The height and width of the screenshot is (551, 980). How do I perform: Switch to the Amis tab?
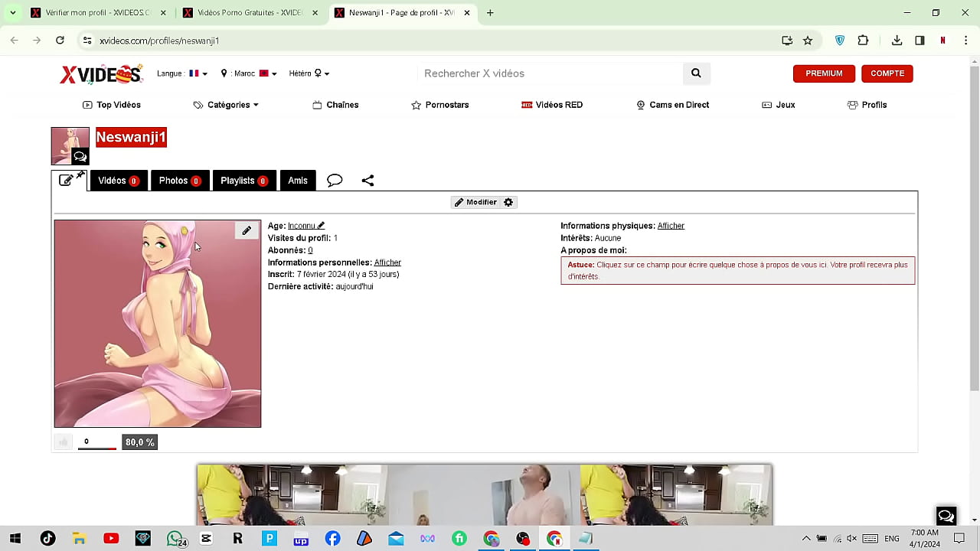[298, 181]
